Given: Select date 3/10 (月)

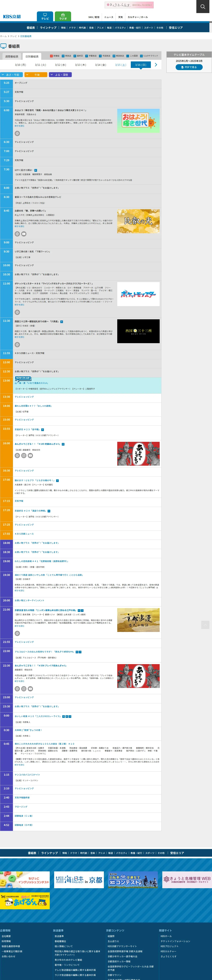Looking at the screenshot, I should [x=21, y=65].
